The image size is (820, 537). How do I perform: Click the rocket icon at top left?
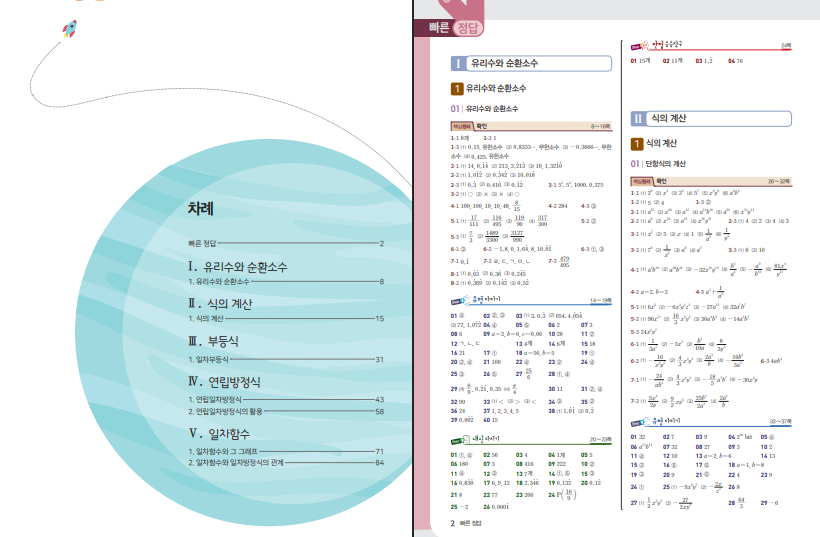pos(70,30)
